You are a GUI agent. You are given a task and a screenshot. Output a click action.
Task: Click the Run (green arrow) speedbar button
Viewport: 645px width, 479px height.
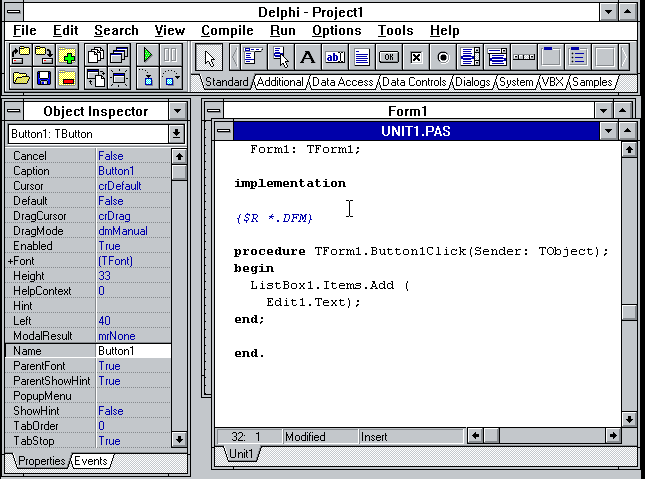[x=148, y=55]
